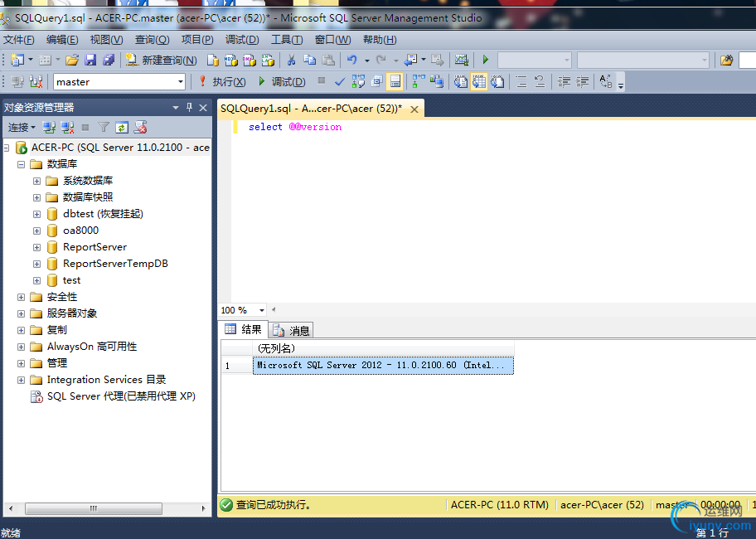Save the query with floppy disk icon
The image size is (756, 539).
point(90,60)
